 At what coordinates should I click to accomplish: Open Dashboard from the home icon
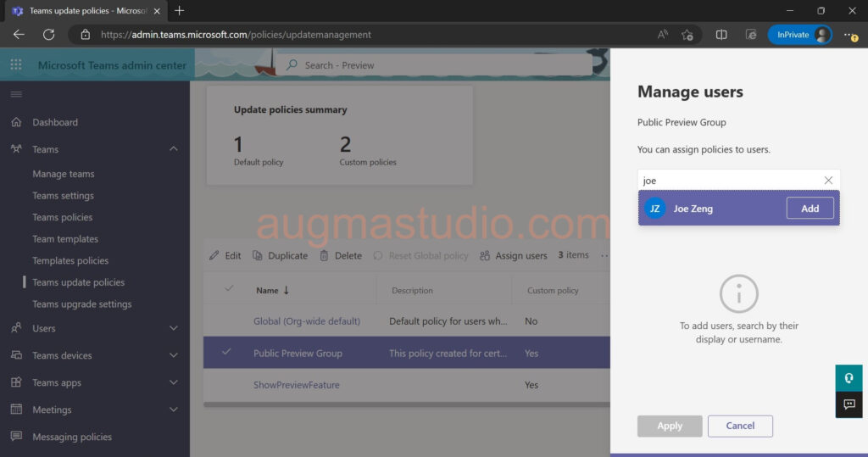click(x=16, y=122)
